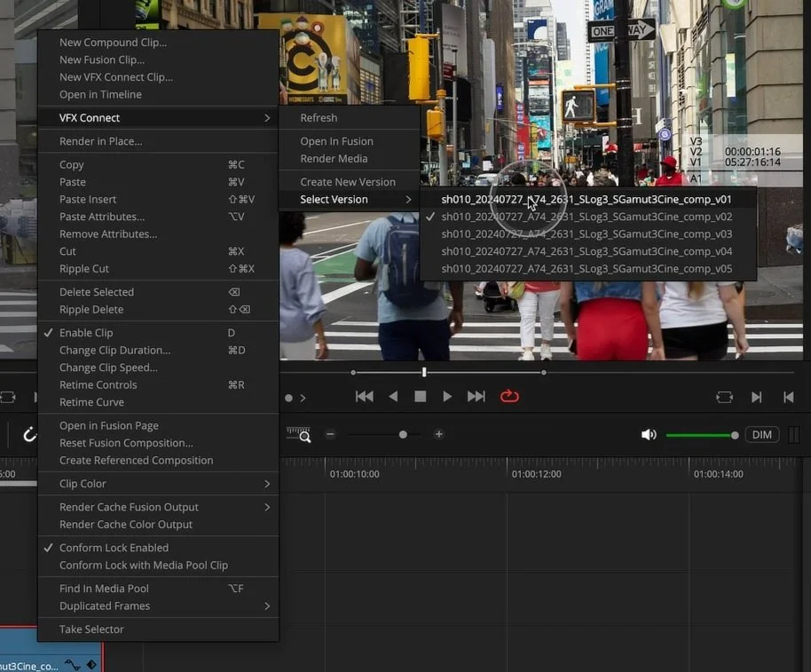Click the Play reverse button
811x672 pixels.
393,397
